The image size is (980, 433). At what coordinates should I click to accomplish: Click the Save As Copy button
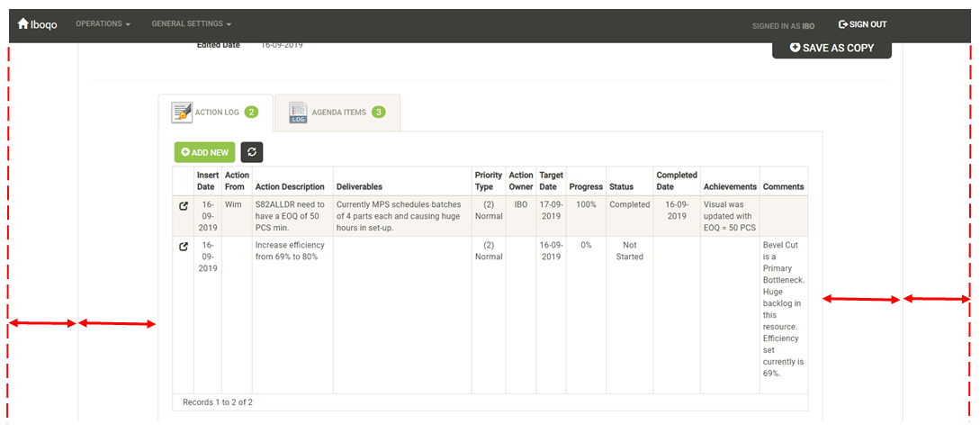[832, 48]
